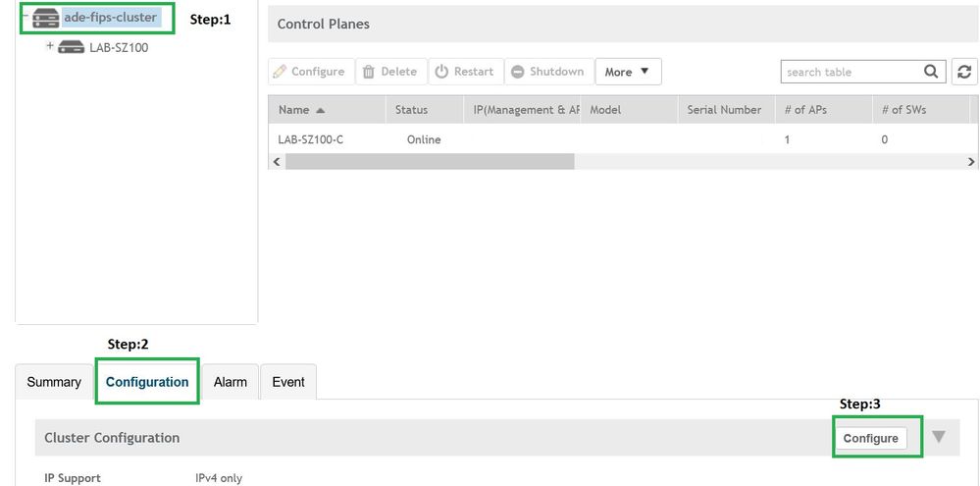Open the Event tab
The image size is (980, 486).
(288, 382)
